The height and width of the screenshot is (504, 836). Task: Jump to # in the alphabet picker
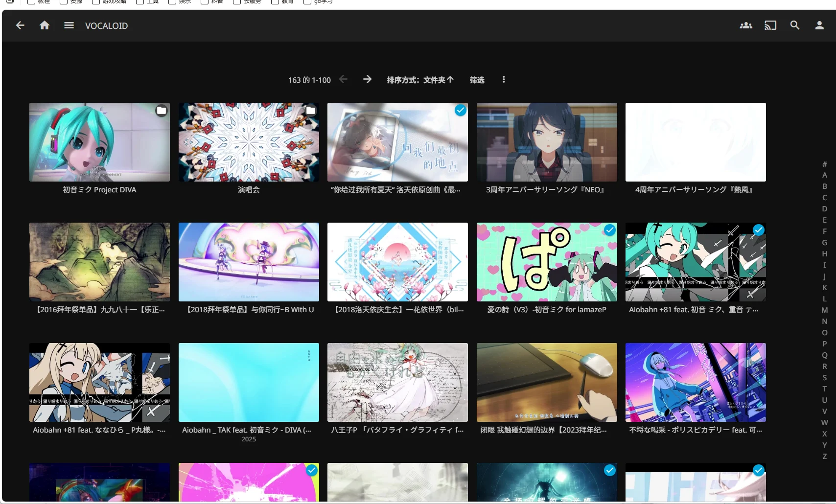[825, 164]
